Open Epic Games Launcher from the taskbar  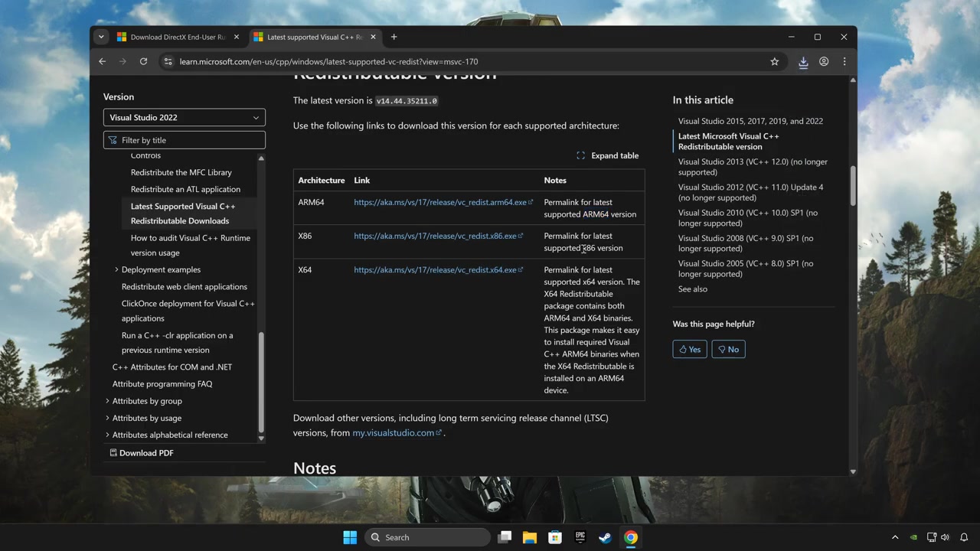(580, 537)
